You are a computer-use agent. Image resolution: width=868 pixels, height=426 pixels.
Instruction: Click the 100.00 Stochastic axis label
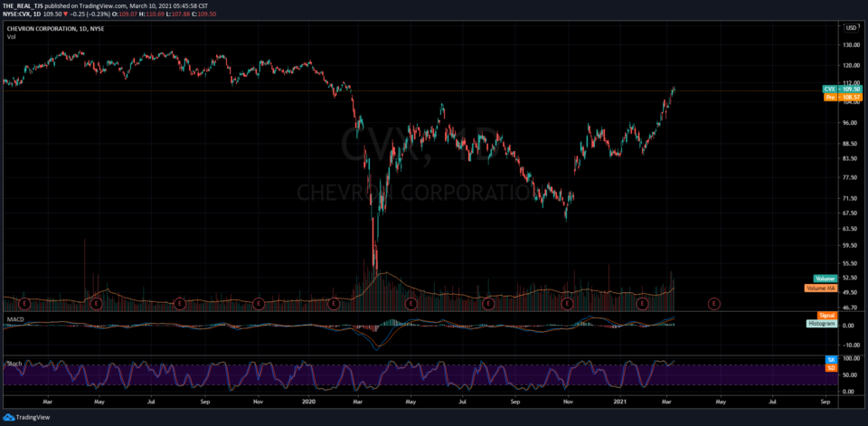[851, 359]
